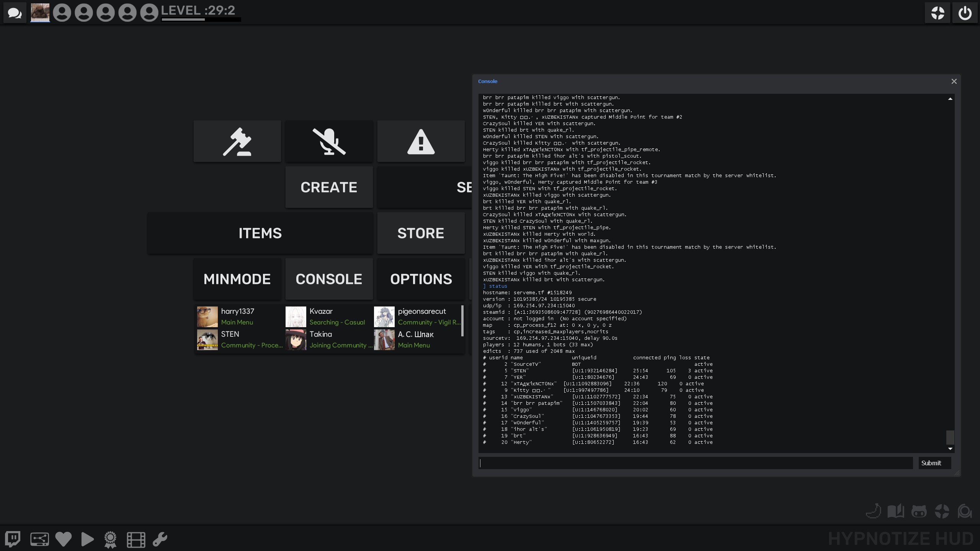Viewport: 980px width, 551px height.
Task: Click the warning triangle report button
Action: tap(421, 142)
